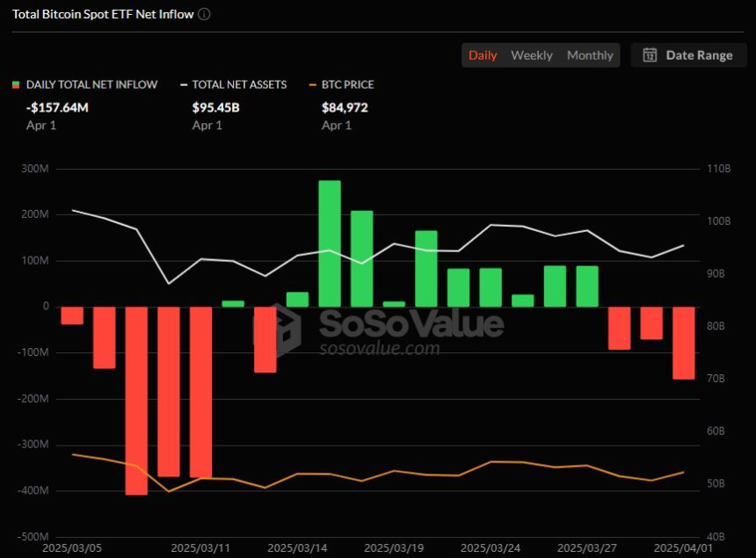The image size is (756, 558).
Task: Click the 2025/03/24 date axis label
Action: click(491, 548)
